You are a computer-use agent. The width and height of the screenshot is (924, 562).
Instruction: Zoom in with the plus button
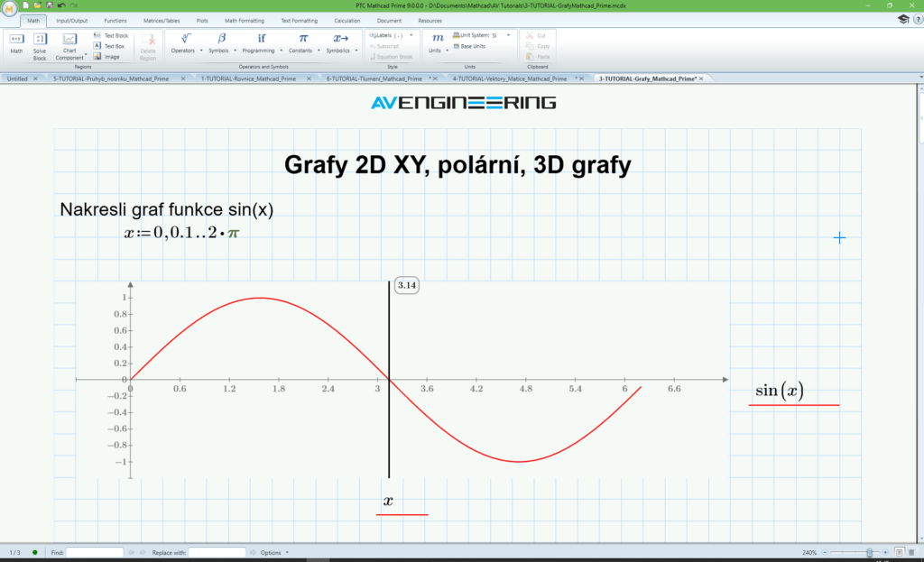pyautogui.click(x=885, y=553)
